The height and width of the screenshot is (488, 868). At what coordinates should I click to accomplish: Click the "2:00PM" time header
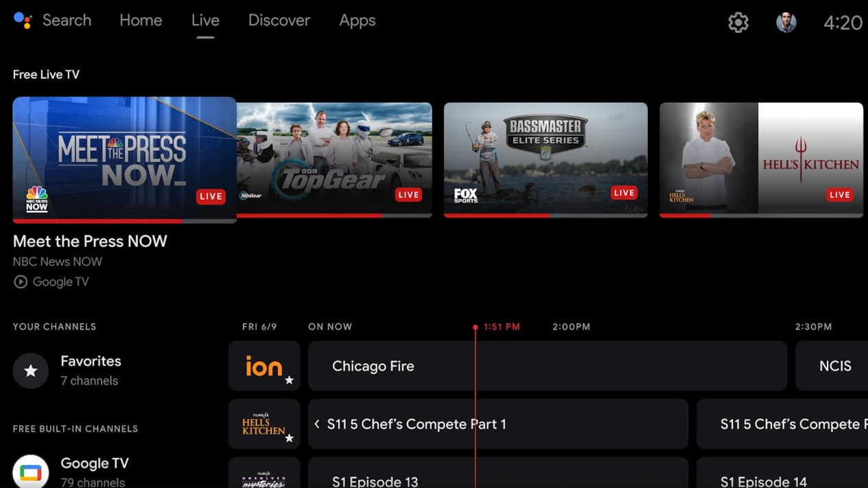click(572, 327)
